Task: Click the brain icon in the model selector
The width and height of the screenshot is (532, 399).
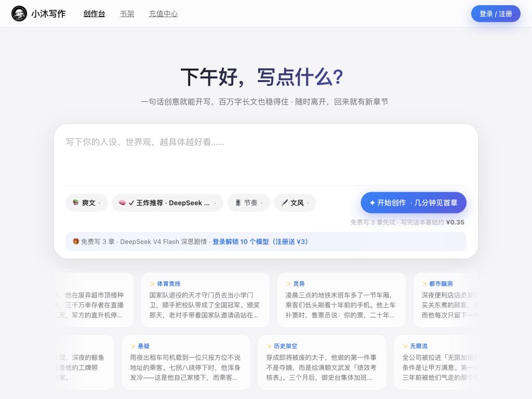Action: 122,203
